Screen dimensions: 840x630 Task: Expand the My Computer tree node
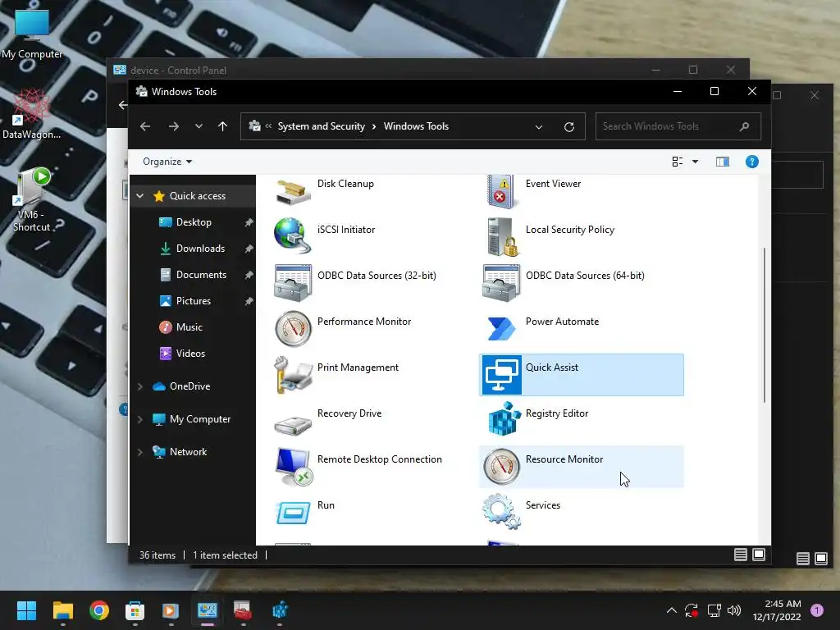coord(140,419)
